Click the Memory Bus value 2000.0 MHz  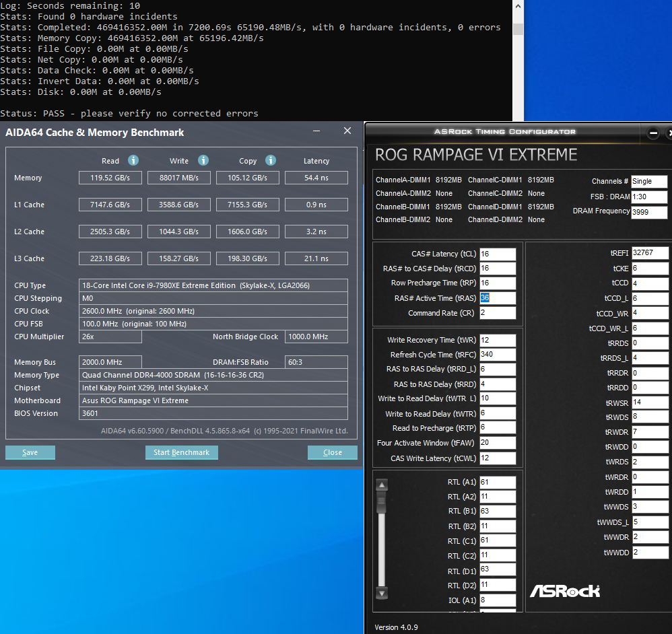pos(110,362)
